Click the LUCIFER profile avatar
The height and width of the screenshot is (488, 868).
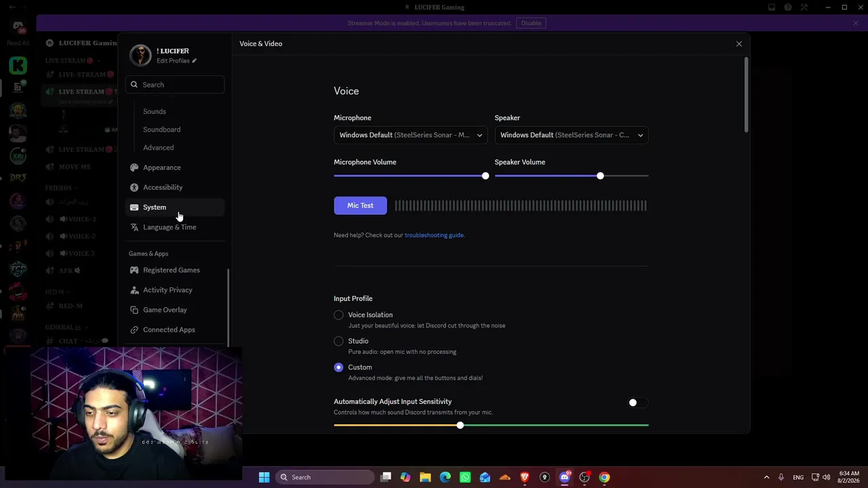tap(140, 55)
